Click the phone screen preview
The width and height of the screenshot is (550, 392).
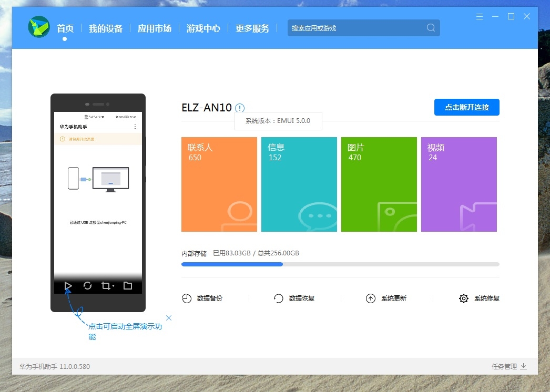pyautogui.click(x=98, y=203)
